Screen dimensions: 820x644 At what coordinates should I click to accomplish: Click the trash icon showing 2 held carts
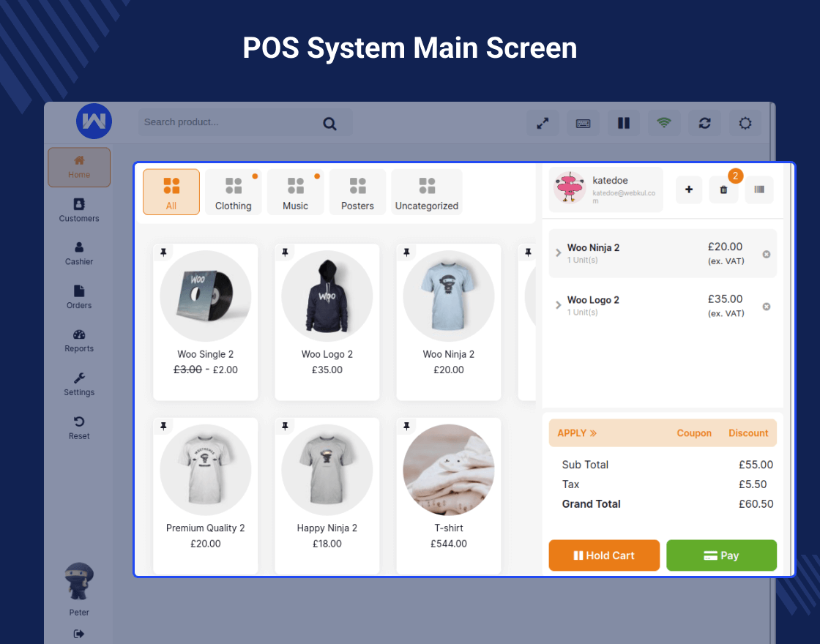tap(723, 190)
